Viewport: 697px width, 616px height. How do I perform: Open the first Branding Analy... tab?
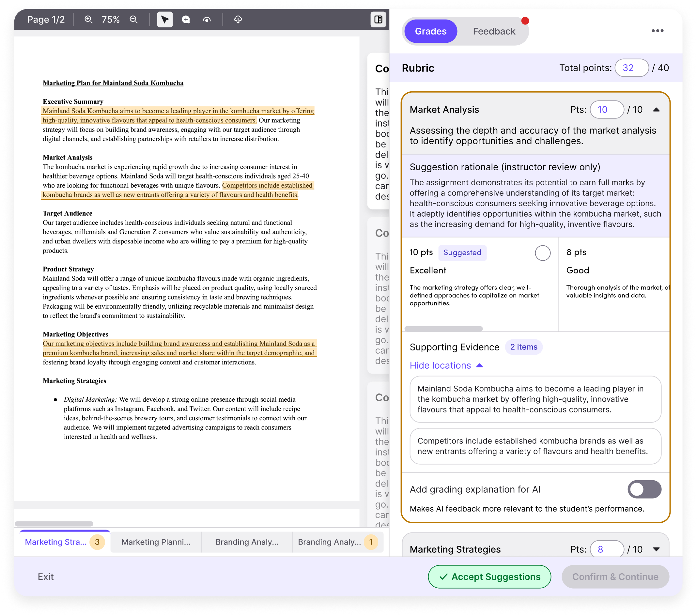[247, 542]
